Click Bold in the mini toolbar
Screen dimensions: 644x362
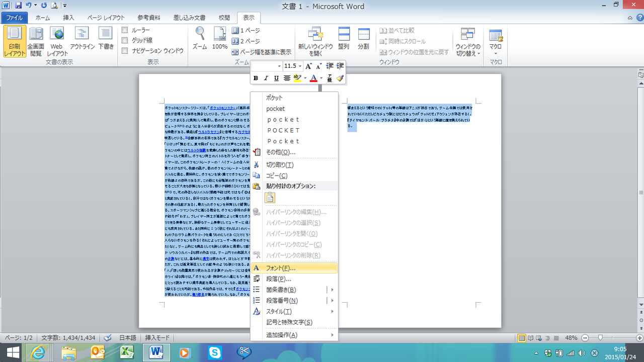pos(256,78)
